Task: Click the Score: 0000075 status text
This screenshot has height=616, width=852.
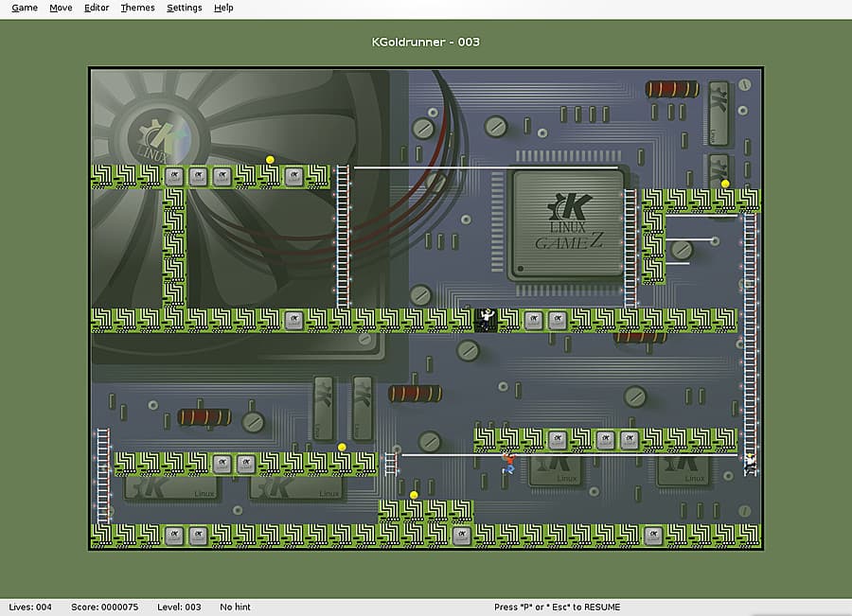Action: click(105, 607)
